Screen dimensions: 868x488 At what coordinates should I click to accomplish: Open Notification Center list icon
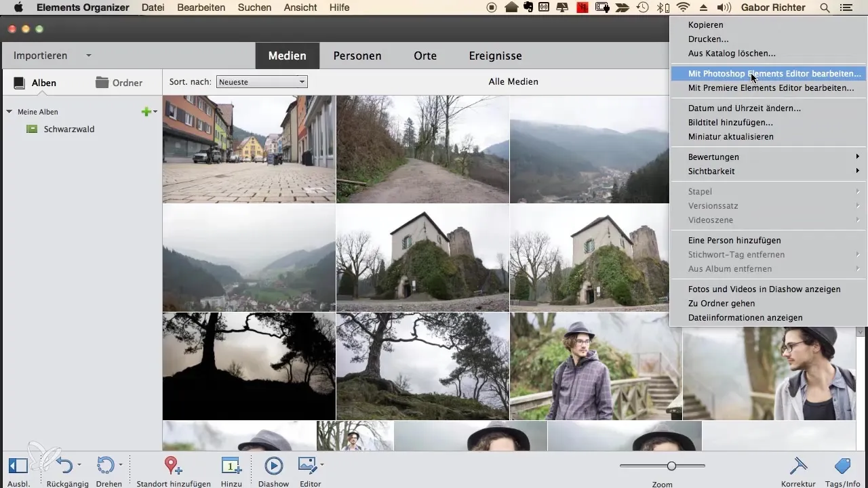click(x=846, y=7)
